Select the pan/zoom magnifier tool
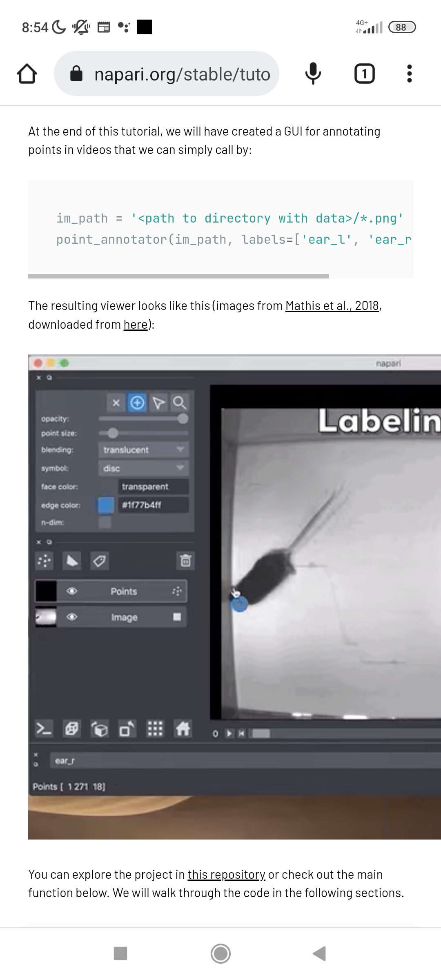The image size is (441, 980). pyautogui.click(x=180, y=403)
